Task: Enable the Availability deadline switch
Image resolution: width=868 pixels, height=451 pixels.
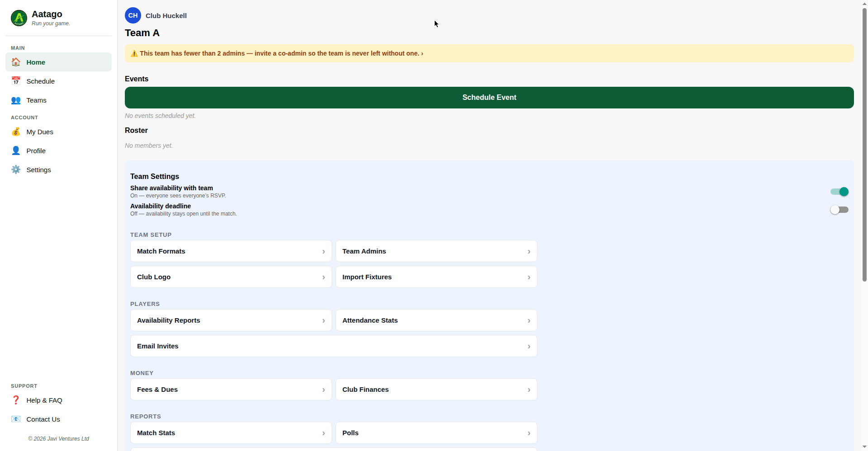Action: 840,210
